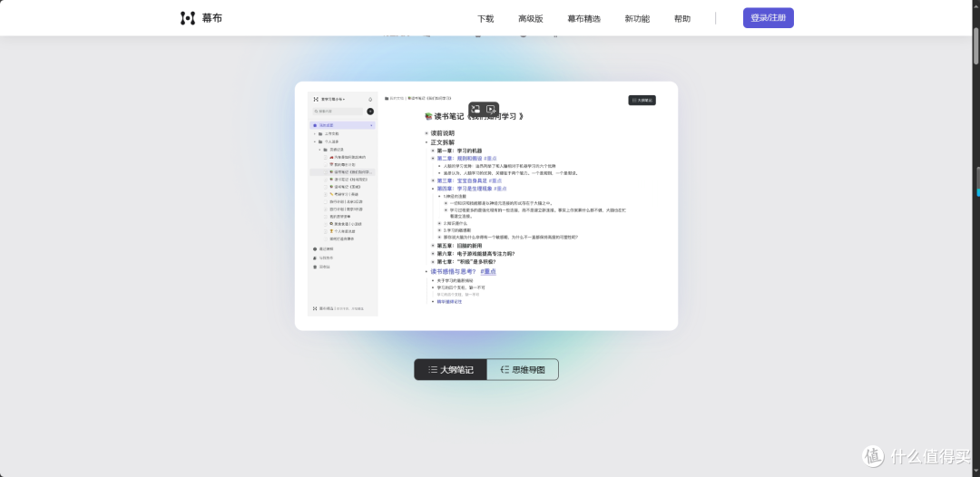Viewport: 980px width, 477px height.
Task: Click the picture-in-picture overlay icon on the demo
Action: click(475, 109)
